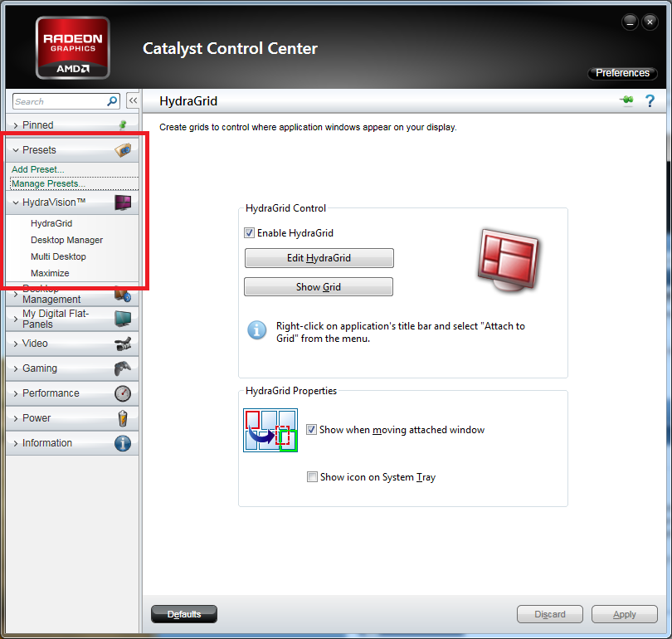Minimize the Catalyst Control Center window
Image resolution: width=672 pixels, height=639 pixels.
pos(630,22)
